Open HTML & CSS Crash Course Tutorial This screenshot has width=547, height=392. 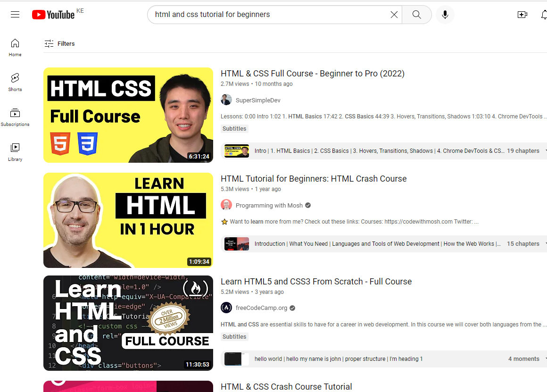tap(286, 387)
